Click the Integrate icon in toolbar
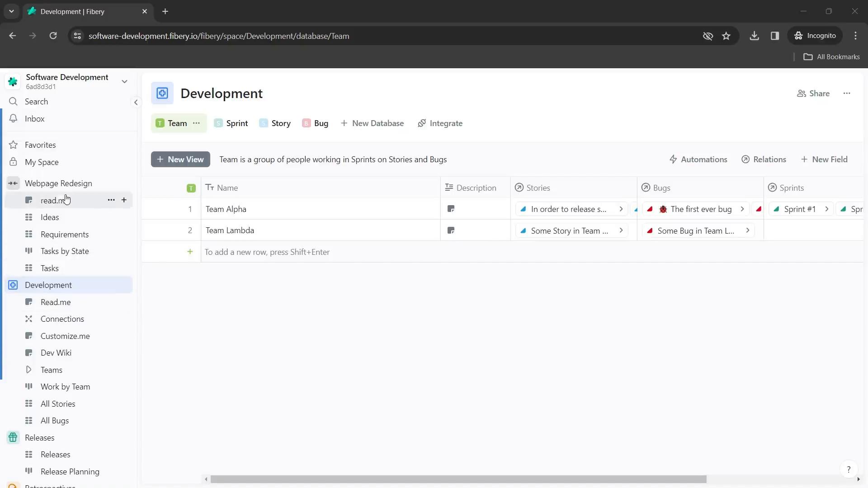 421,123
